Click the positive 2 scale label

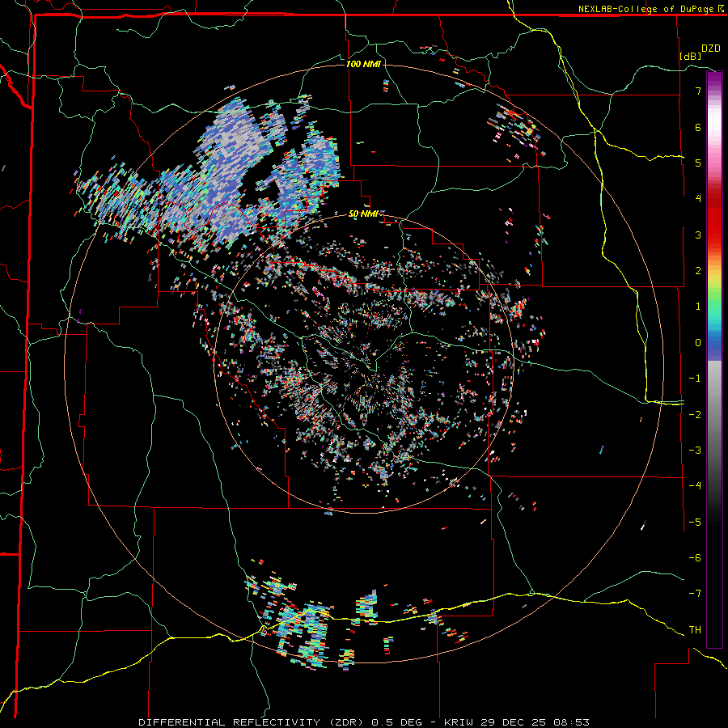[x=698, y=271]
